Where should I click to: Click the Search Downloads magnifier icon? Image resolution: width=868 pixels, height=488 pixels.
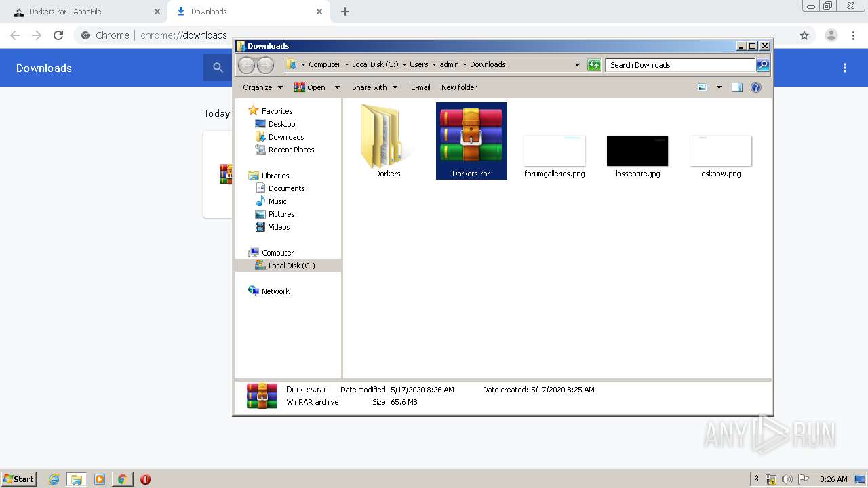763,65
